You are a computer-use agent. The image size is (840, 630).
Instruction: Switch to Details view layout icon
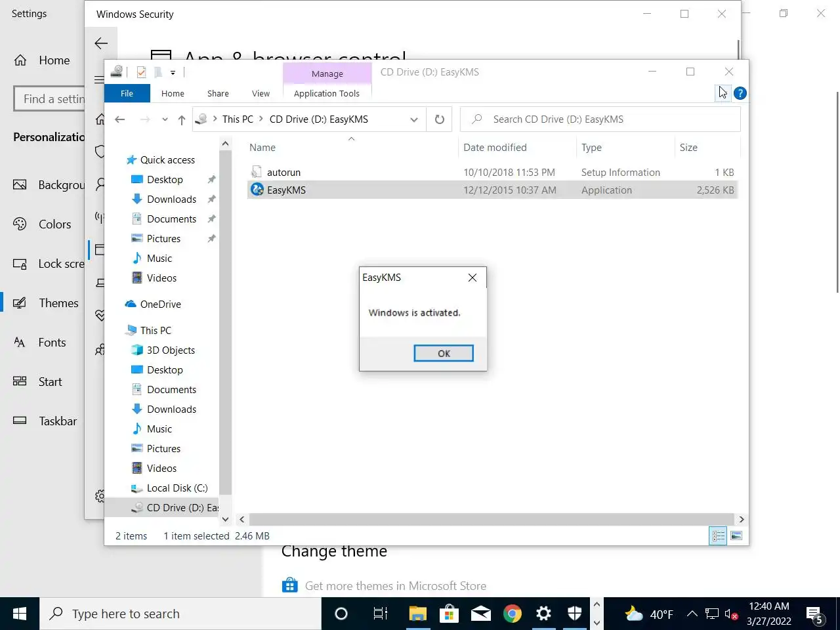[x=719, y=536]
